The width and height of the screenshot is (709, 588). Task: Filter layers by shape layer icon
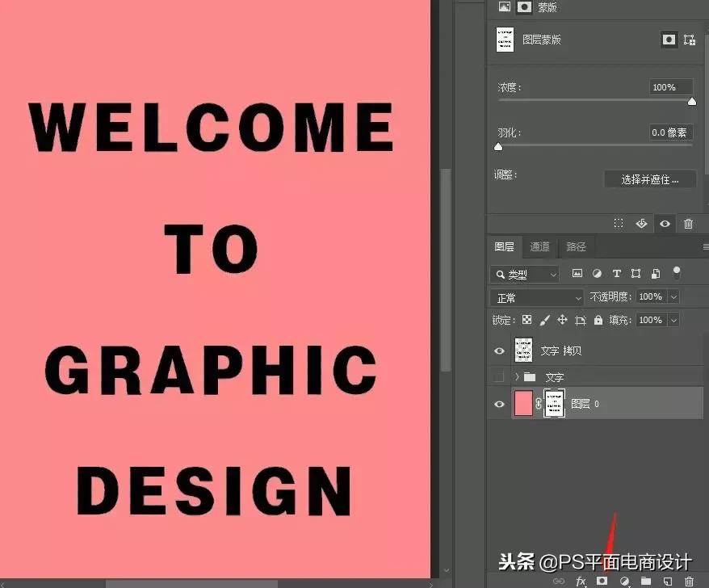pyautogui.click(x=636, y=274)
